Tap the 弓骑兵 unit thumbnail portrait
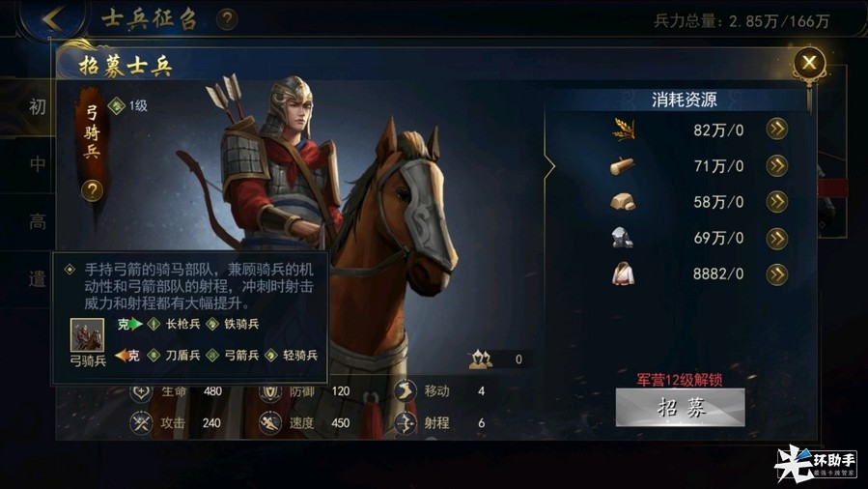Viewport: 868px width, 489px height. tap(87, 334)
